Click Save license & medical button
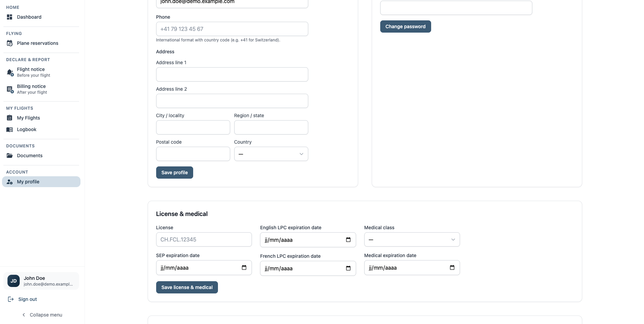Image resolution: width=644 pixels, height=324 pixels. tap(187, 287)
